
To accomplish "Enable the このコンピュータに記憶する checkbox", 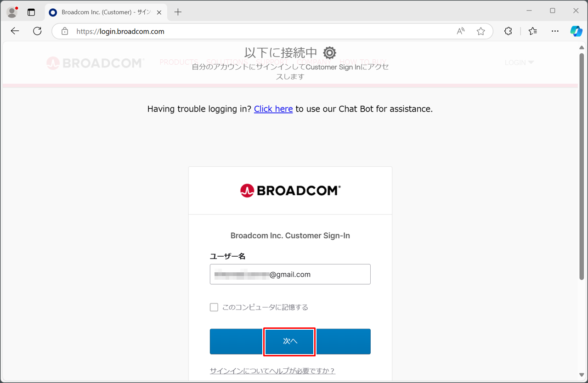I will pos(214,307).
